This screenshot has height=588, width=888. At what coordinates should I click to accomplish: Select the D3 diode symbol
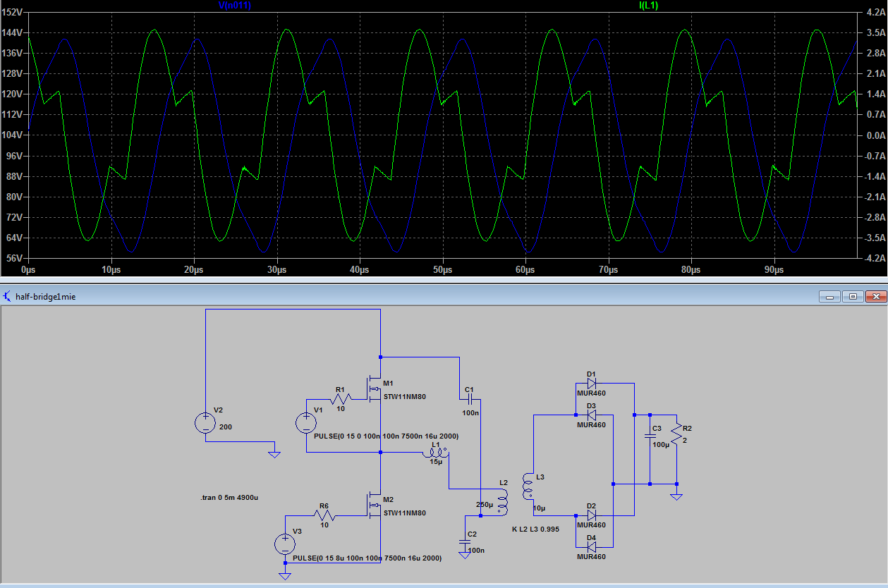click(591, 415)
